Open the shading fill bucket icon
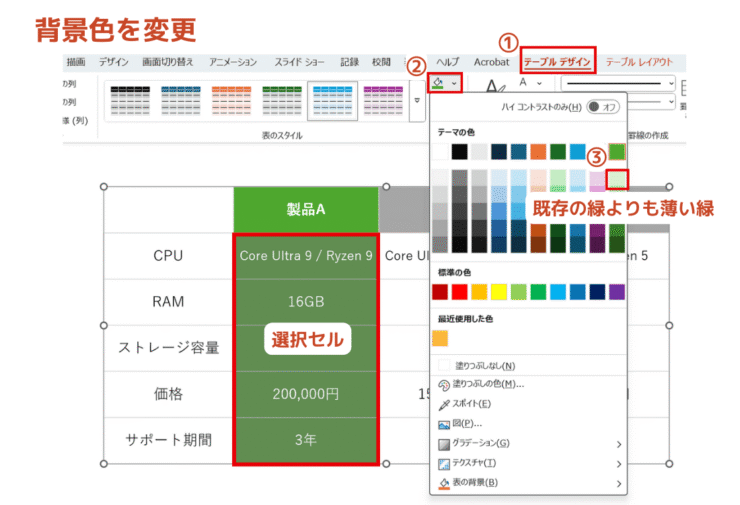 pyautogui.click(x=438, y=83)
